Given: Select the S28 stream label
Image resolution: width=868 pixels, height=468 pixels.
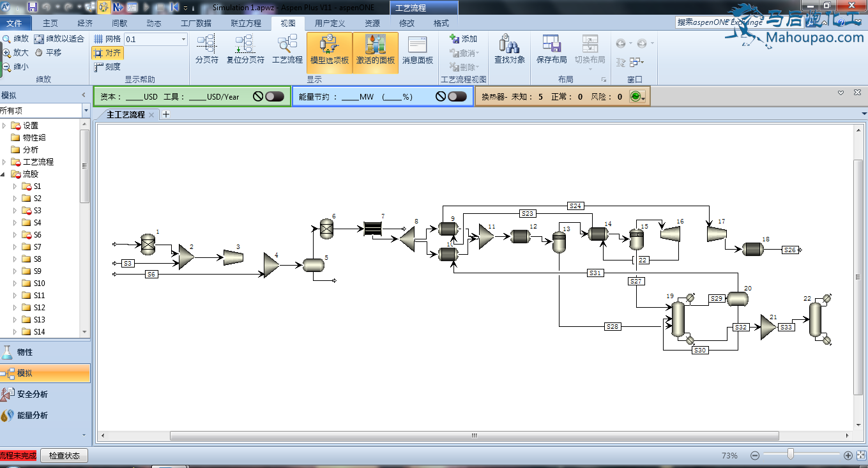Looking at the screenshot, I should coord(613,327).
